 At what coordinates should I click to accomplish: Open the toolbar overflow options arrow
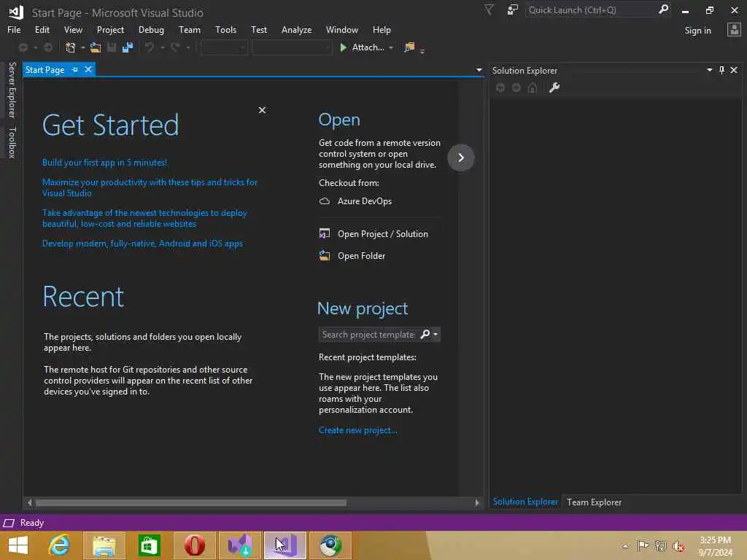422,50
